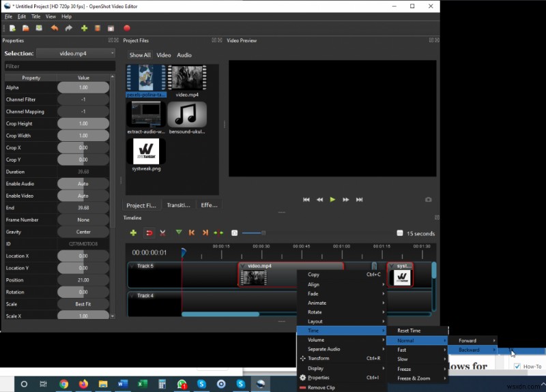Click the green Add Marker icon

coord(179,232)
